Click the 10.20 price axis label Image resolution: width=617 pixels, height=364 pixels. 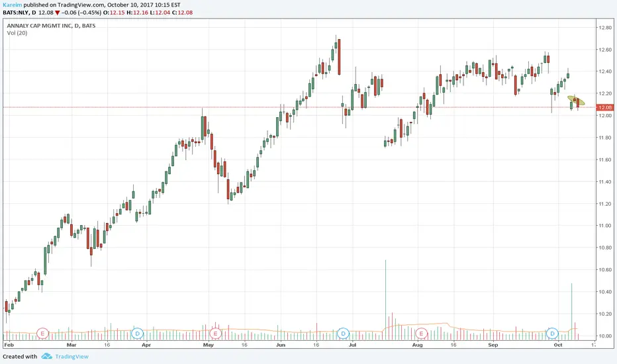(605, 314)
